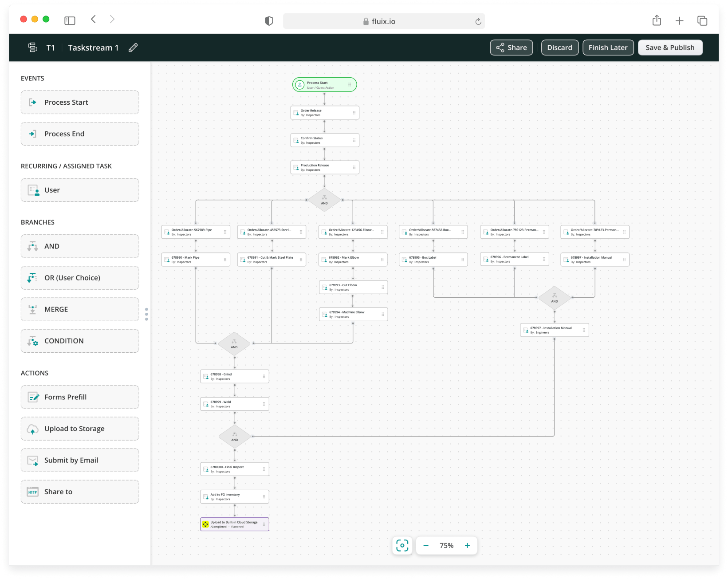
Task: Select the Process Start event block
Action: click(80, 102)
